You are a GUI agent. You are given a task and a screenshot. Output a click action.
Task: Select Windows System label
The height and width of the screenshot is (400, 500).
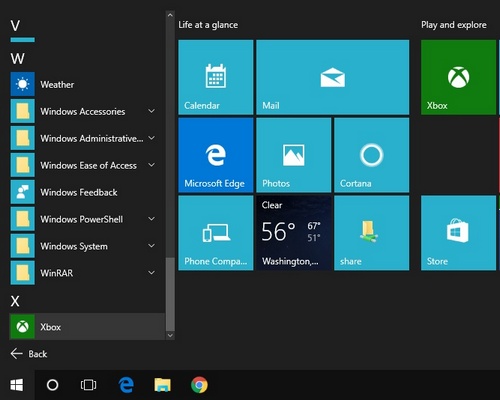(74, 246)
